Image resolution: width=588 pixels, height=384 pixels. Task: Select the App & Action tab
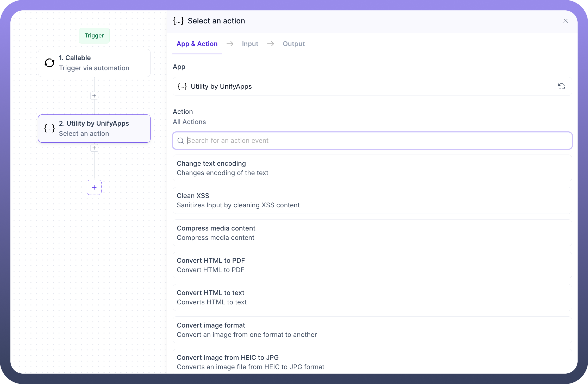(x=197, y=44)
